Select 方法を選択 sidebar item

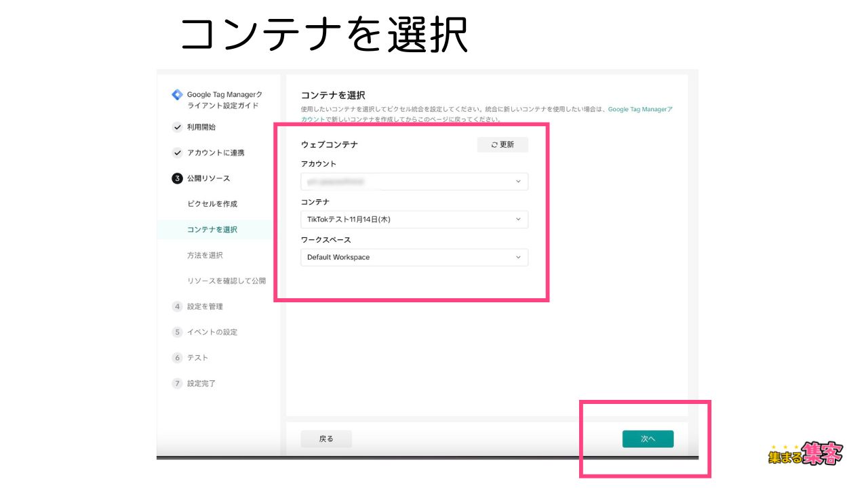pos(205,256)
